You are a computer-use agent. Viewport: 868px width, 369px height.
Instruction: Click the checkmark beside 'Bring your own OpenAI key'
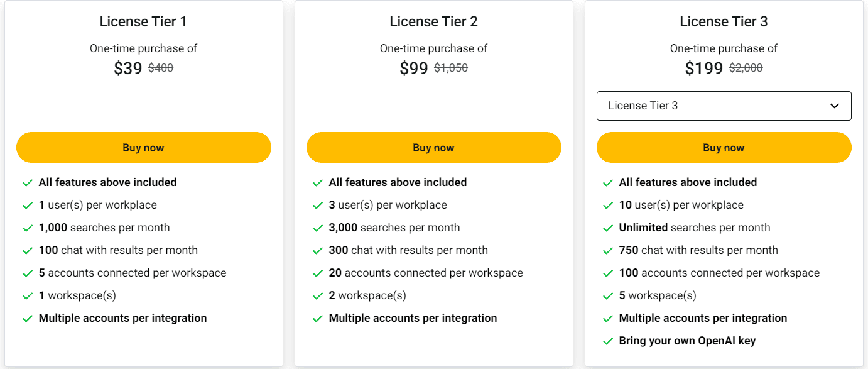click(x=608, y=341)
